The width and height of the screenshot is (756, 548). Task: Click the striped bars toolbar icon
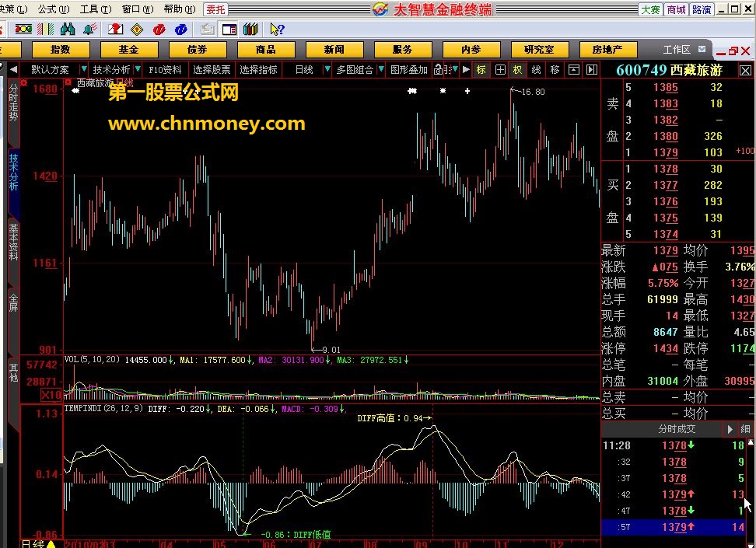click(x=45, y=30)
